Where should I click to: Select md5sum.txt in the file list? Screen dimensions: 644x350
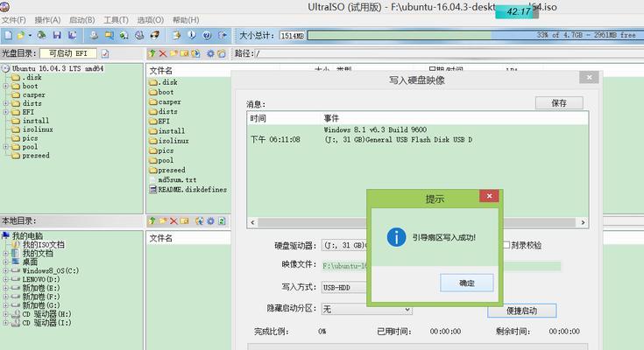coord(177,179)
